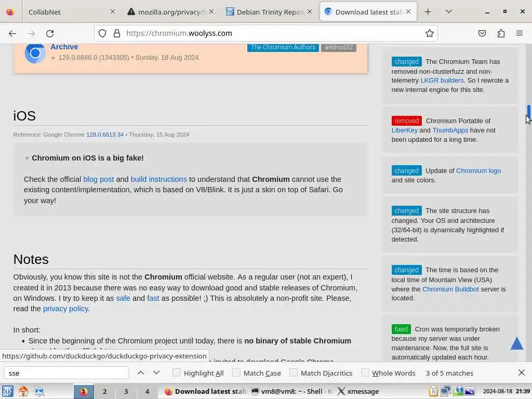This screenshot has height=399, width=532.
Task: Open the privacy policy link
Action: [65, 309]
